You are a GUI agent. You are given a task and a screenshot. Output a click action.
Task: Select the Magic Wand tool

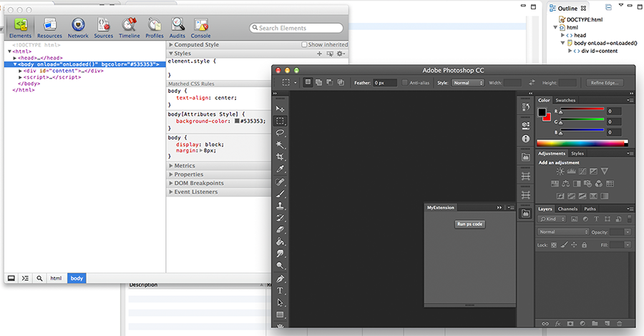click(280, 144)
